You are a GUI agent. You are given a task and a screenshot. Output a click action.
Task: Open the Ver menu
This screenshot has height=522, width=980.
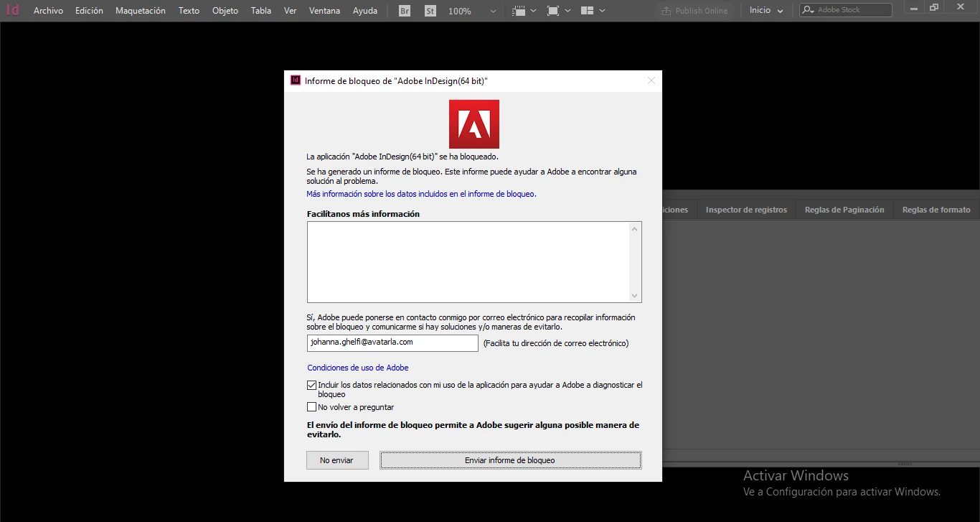coord(290,11)
